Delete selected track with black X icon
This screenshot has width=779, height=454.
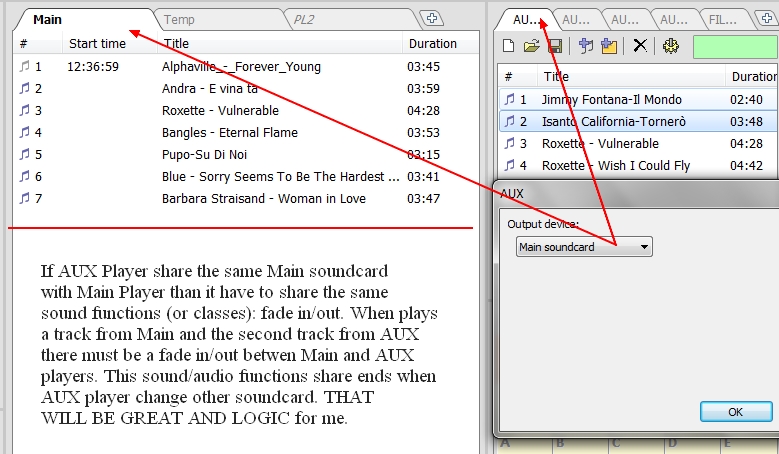click(640, 46)
